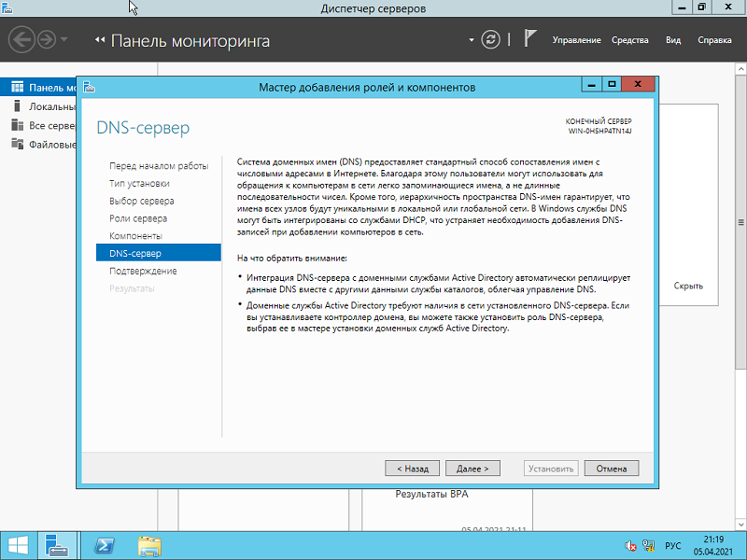
Task: Click scrollbar up arrow in Server Manager
Action: tap(740, 69)
